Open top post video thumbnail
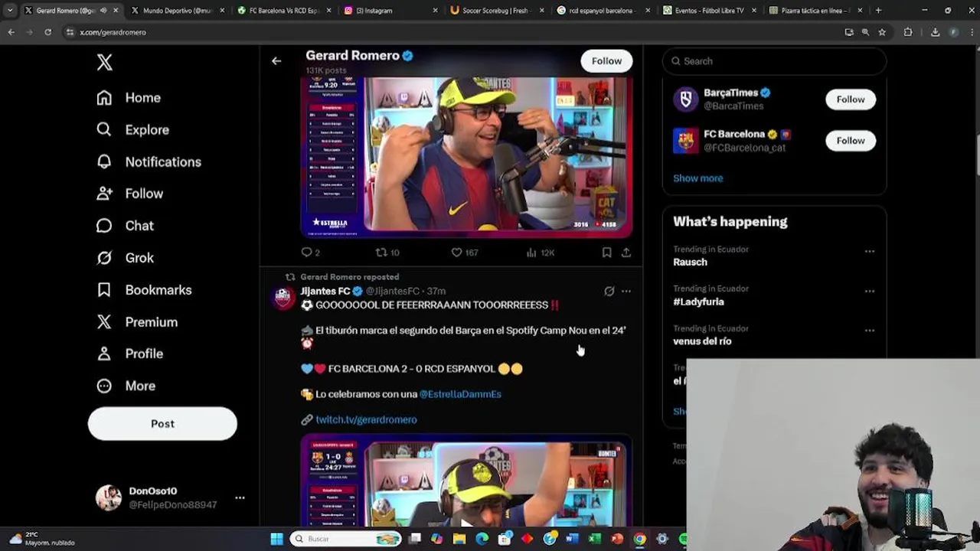The height and width of the screenshot is (551, 980). pyautogui.click(x=466, y=157)
